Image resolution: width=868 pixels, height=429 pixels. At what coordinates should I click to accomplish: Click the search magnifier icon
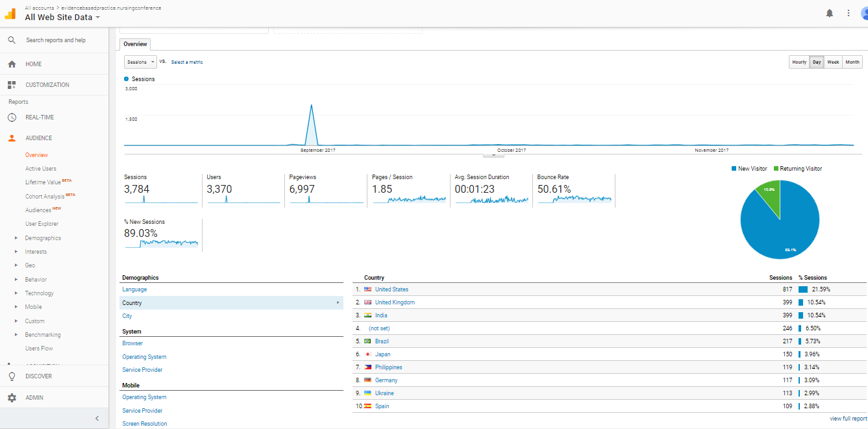(12, 40)
